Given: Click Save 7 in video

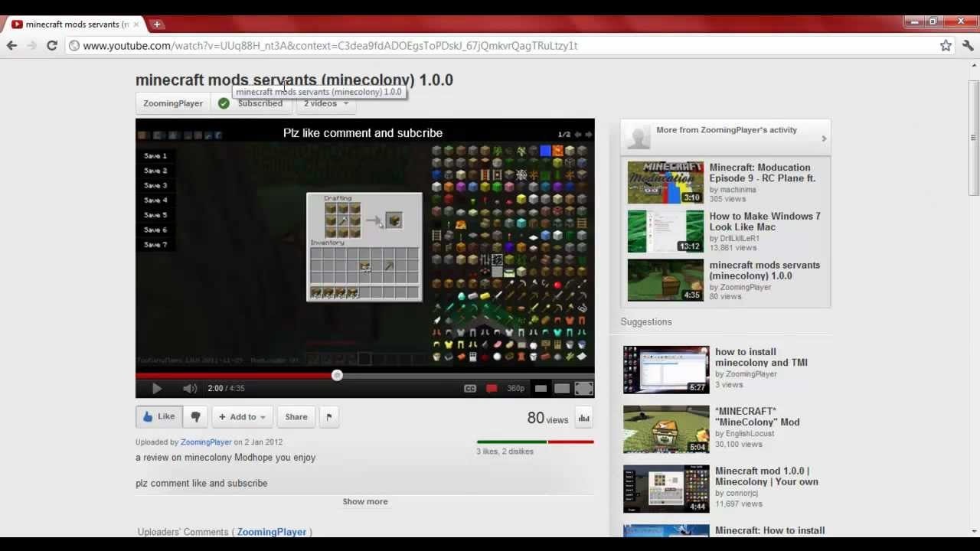Looking at the screenshot, I should [x=155, y=245].
